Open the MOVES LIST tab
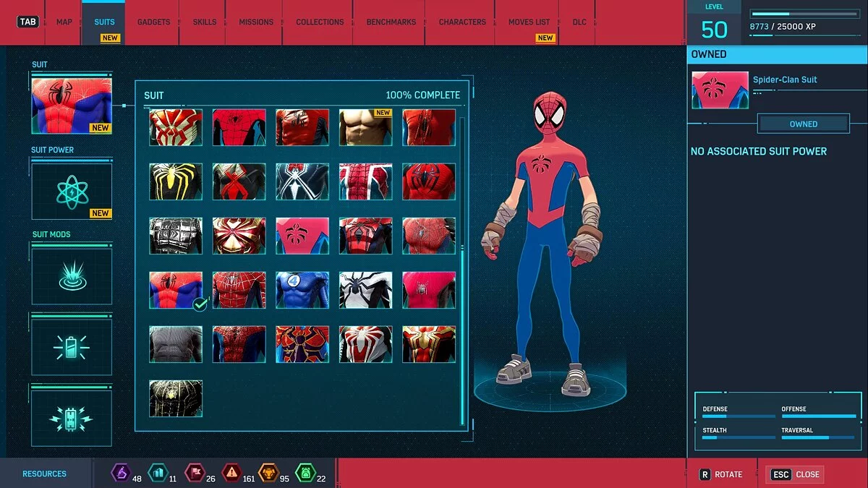 click(529, 22)
